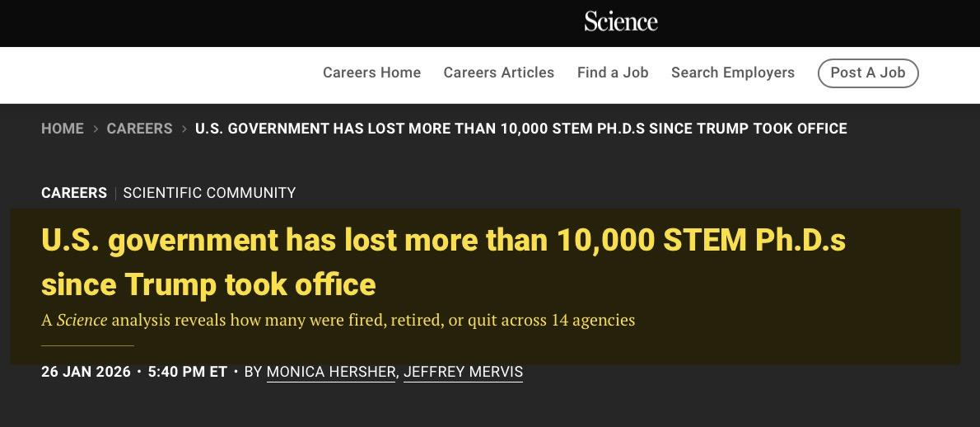This screenshot has width=980, height=427.
Task: Navigate to HOME in the breadcrumb
Action: (63, 129)
